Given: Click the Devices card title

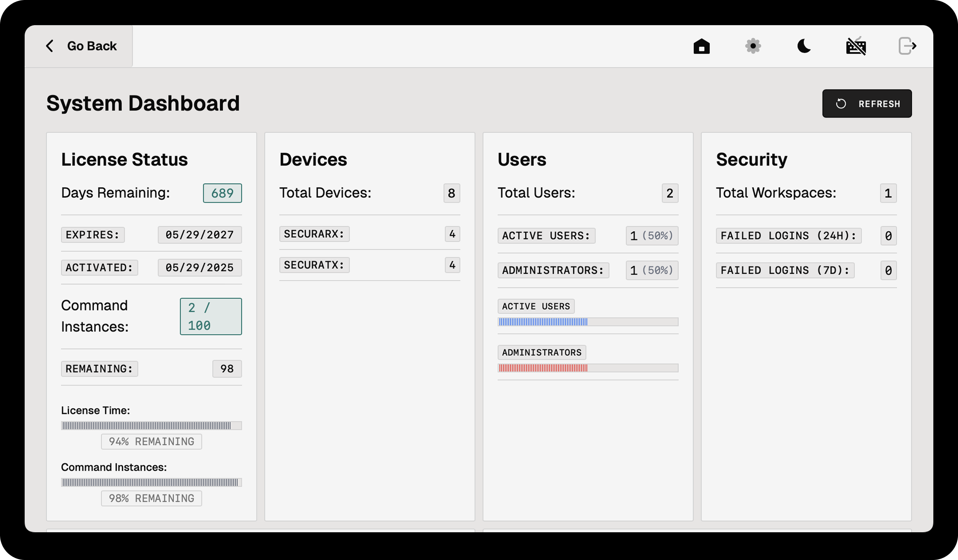Looking at the screenshot, I should click(313, 159).
